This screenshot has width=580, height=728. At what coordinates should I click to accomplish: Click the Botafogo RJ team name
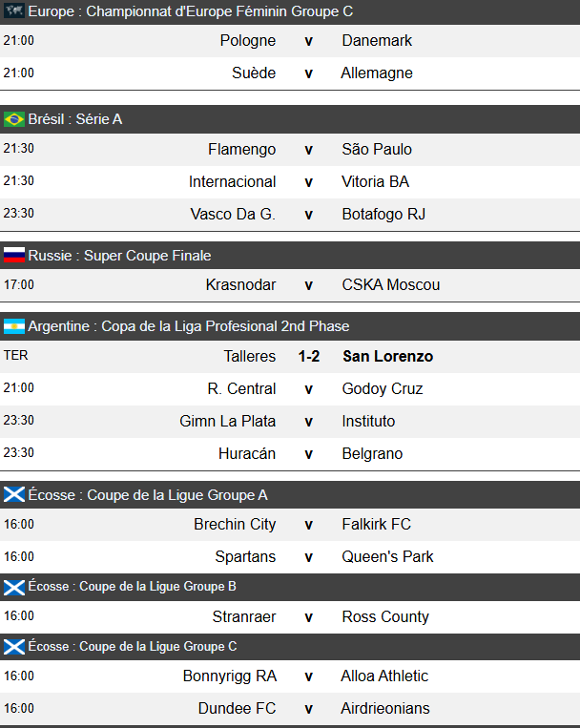(383, 215)
